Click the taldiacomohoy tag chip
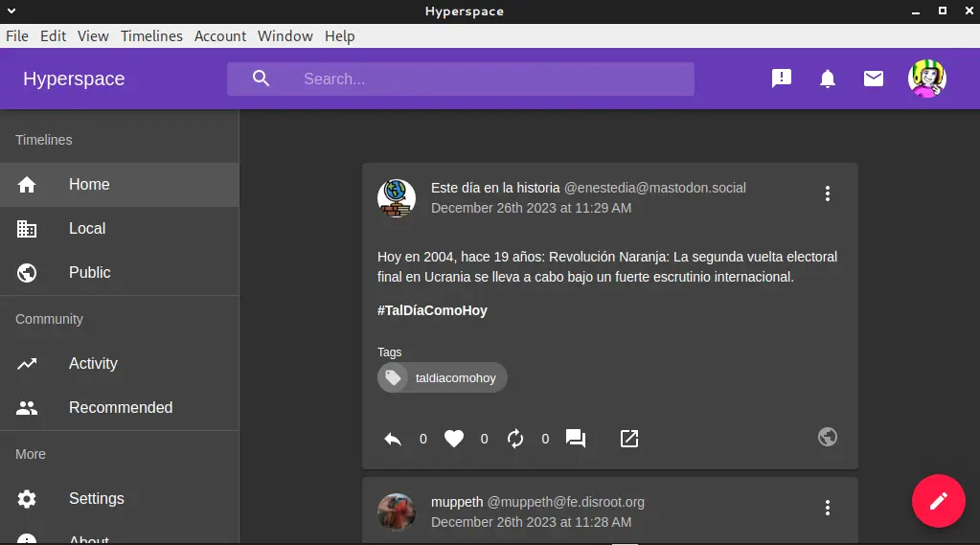Screen dimensions: 980x545 (443, 378)
